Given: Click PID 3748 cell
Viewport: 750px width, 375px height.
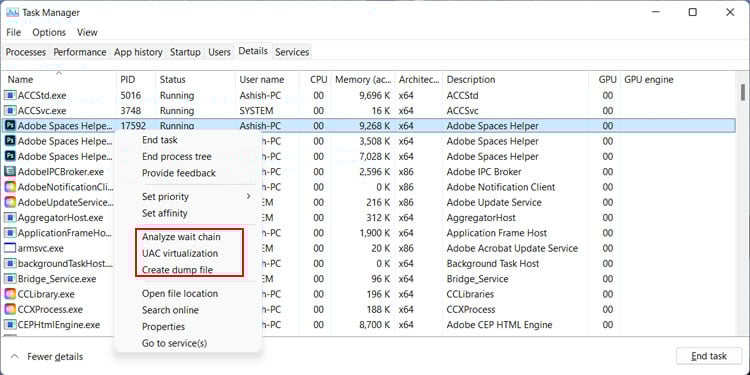Looking at the screenshot, I should (x=131, y=110).
